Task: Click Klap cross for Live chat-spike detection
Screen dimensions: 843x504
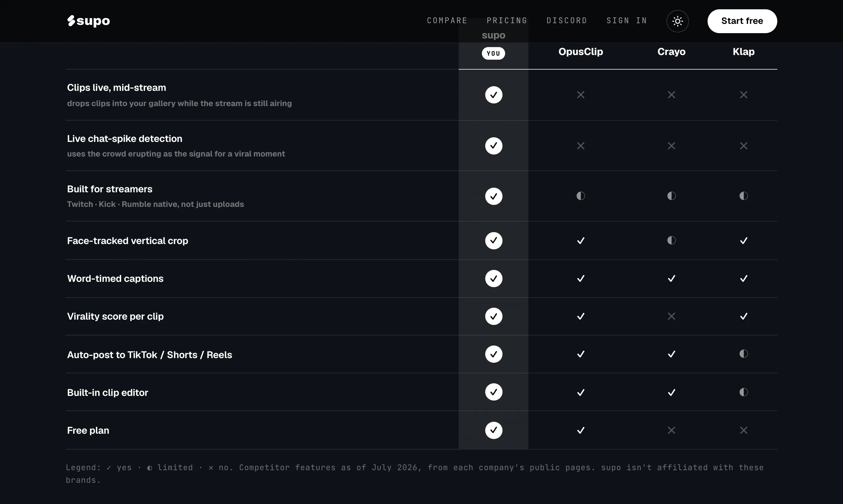Action: (x=743, y=146)
